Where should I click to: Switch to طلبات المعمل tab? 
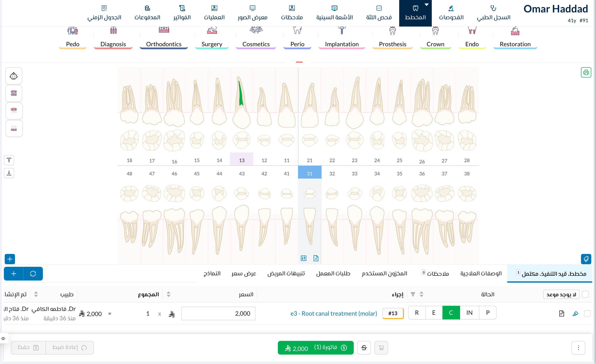(x=333, y=274)
